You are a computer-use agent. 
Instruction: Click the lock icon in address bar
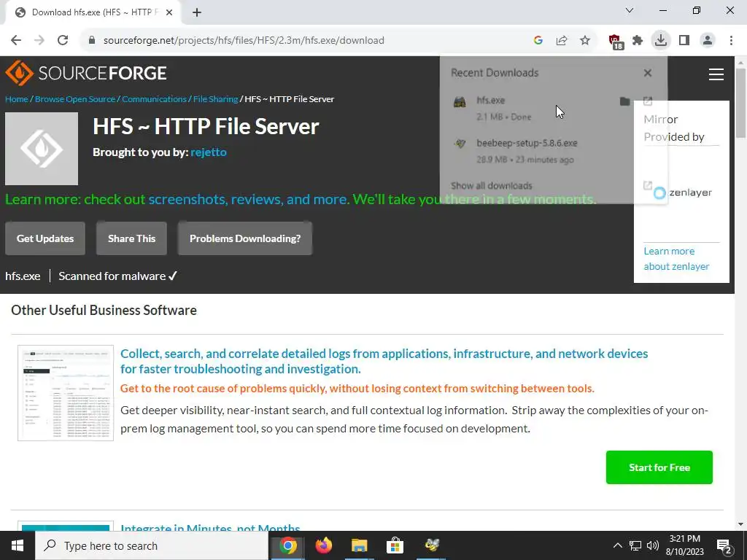[92, 41]
